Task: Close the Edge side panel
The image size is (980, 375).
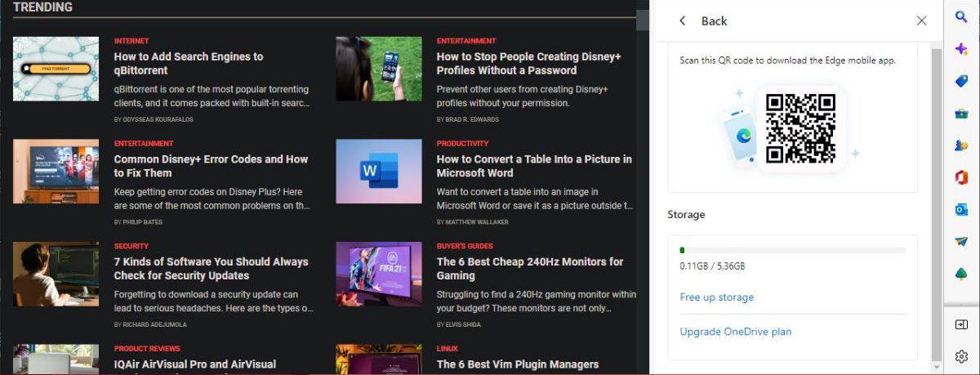Action: coord(922,21)
